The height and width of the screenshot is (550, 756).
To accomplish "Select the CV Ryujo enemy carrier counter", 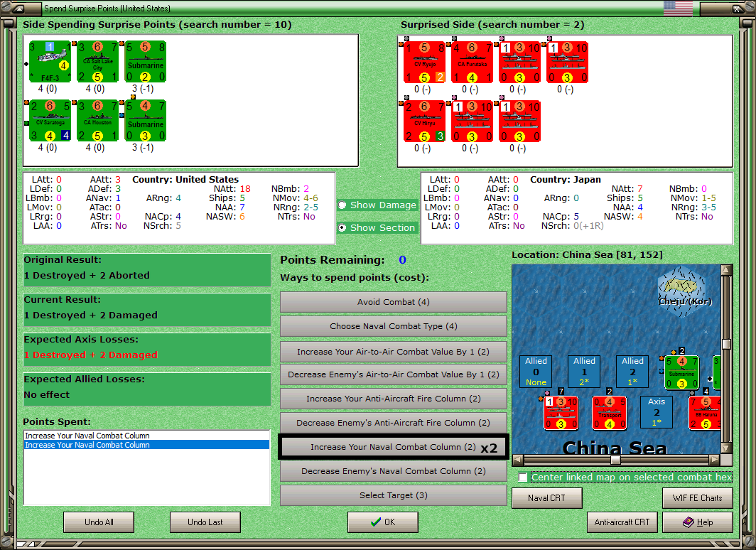I will 424,63.
